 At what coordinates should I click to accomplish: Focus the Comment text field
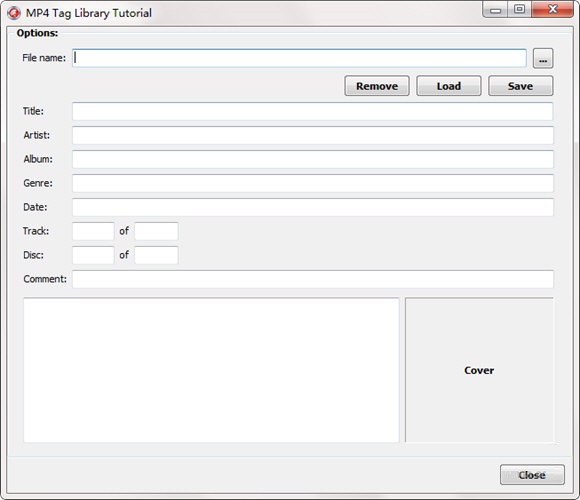313,279
